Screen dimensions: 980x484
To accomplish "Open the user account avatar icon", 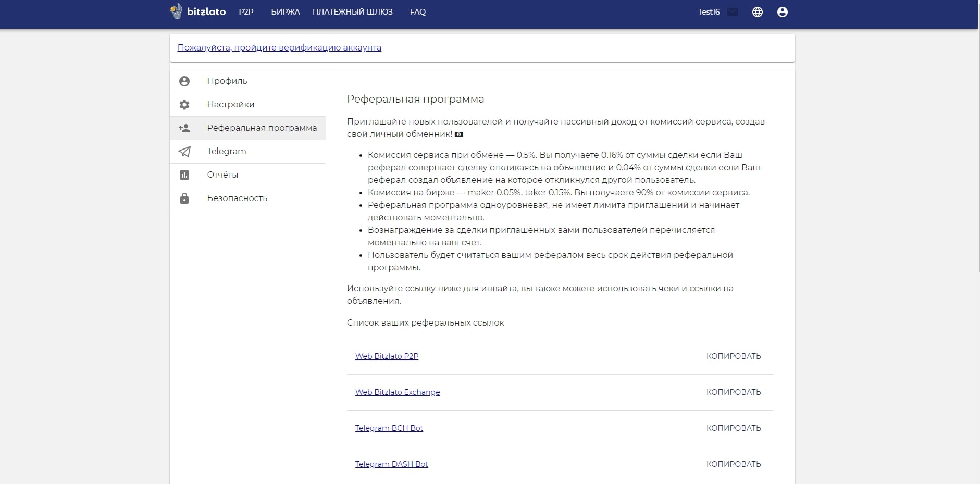I will 782,12.
